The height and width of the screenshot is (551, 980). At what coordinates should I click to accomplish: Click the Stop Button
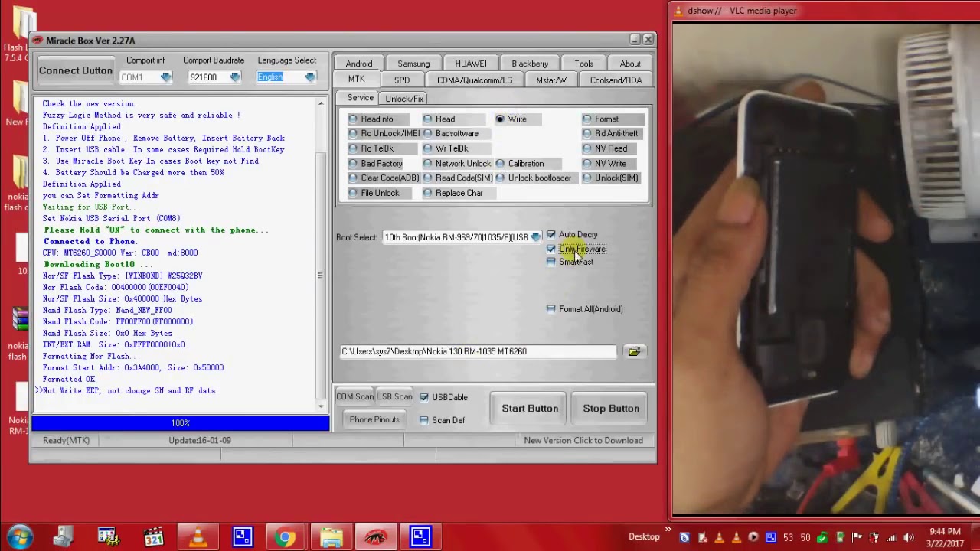611,409
